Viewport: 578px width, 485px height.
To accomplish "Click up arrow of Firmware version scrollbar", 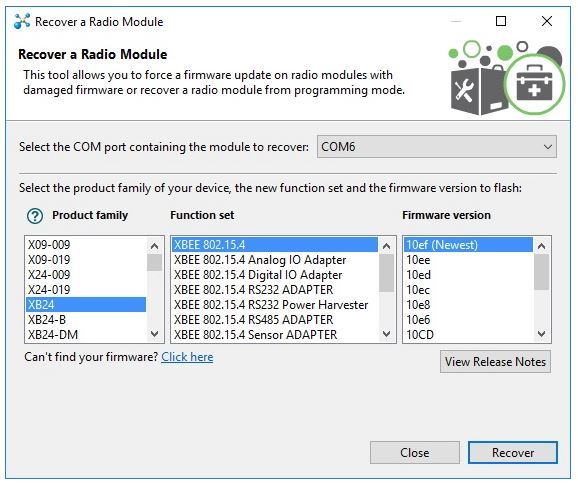I will coord(541,246).
